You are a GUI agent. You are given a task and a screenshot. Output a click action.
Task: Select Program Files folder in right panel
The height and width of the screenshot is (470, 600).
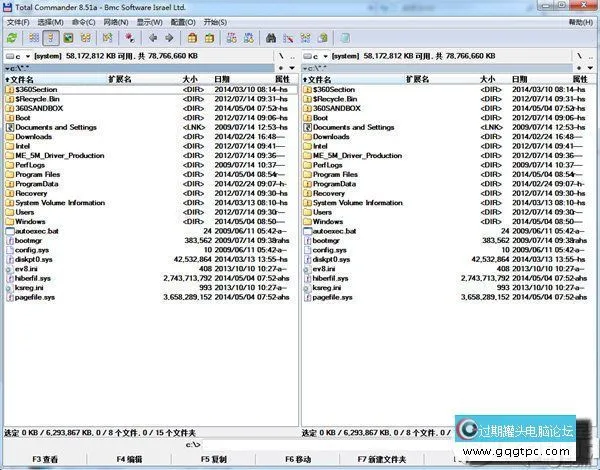click(x=340, y=174)
